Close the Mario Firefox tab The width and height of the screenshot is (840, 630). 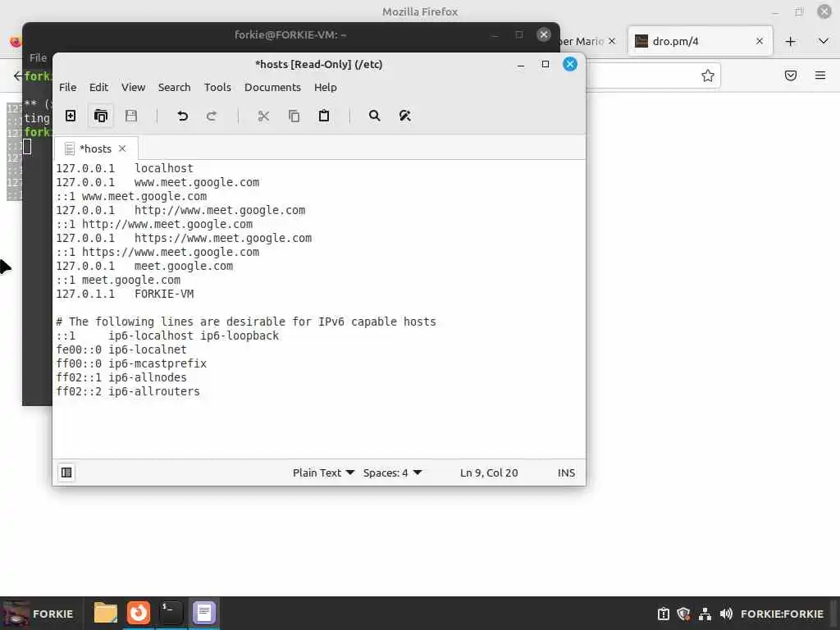pos(612,41)
